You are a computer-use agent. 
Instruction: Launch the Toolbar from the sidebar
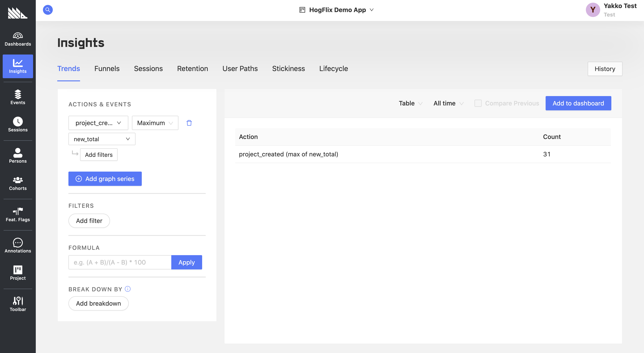click(x=18, y=304)
